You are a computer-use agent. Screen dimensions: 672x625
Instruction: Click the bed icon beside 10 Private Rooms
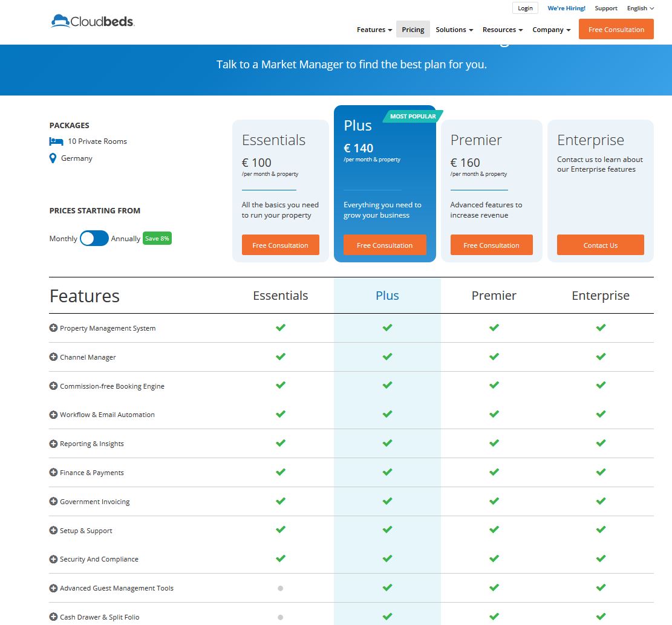(x=56, y=141)
